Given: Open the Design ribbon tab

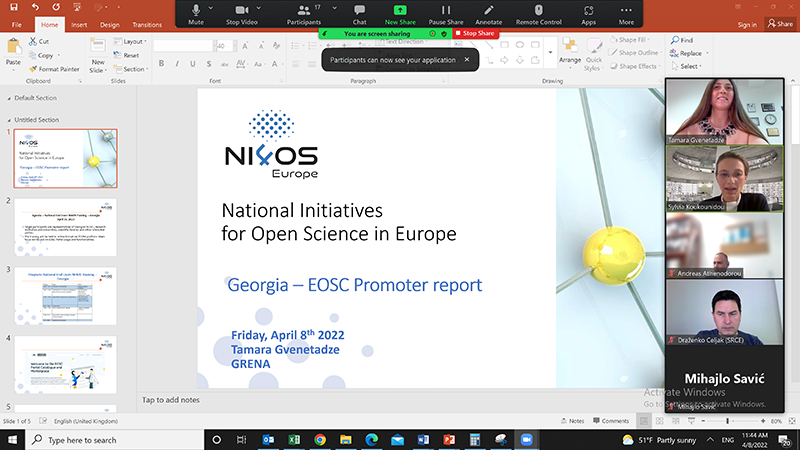Looking at the screenshot, I should coord(109,24).
